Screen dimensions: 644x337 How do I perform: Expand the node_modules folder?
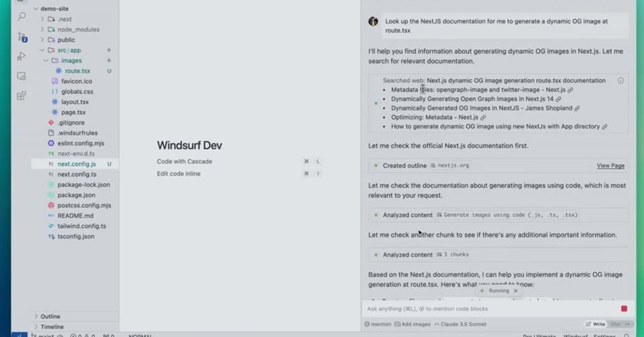point(42,29)
